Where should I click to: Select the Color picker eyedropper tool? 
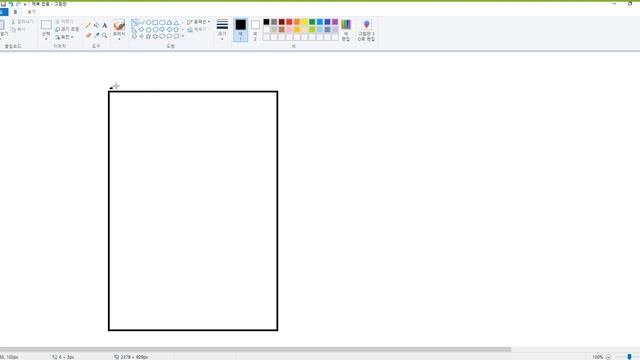96,36
